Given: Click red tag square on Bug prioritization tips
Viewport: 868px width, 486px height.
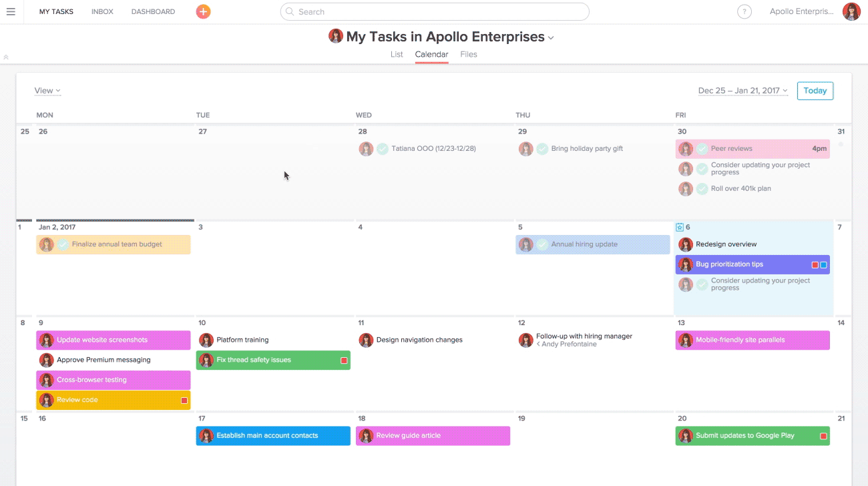Looking at the screenshot, I should [815, 265].
